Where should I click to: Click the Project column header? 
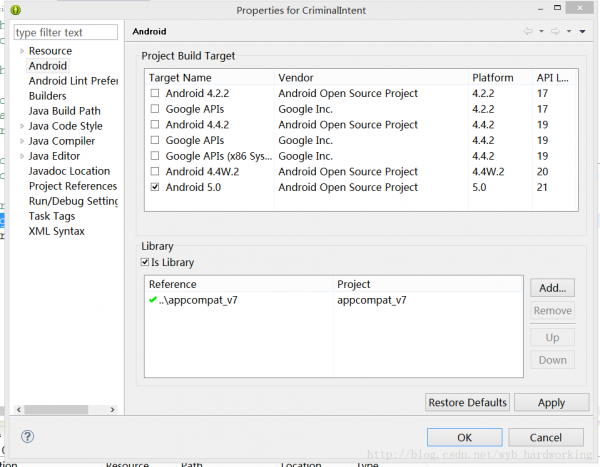[x=428, y=284]
